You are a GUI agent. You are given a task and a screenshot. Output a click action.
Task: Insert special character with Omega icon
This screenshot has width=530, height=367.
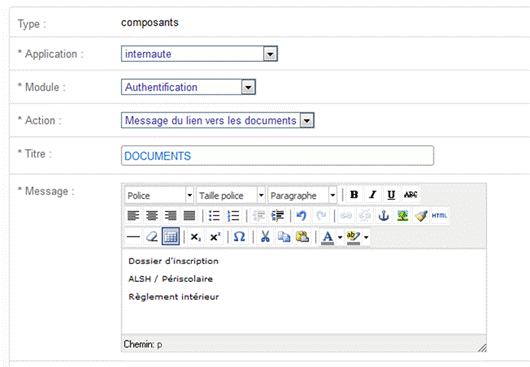[x=239, y=237]
